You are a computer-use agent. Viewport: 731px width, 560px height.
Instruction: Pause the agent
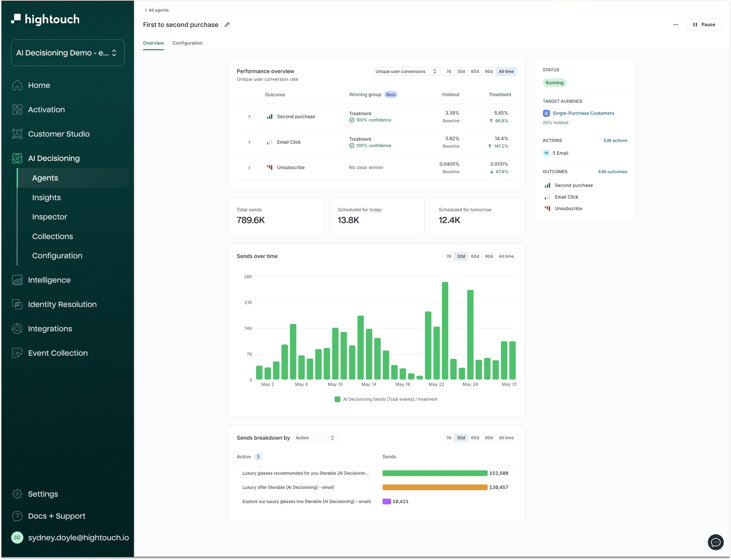pos(704,25)
